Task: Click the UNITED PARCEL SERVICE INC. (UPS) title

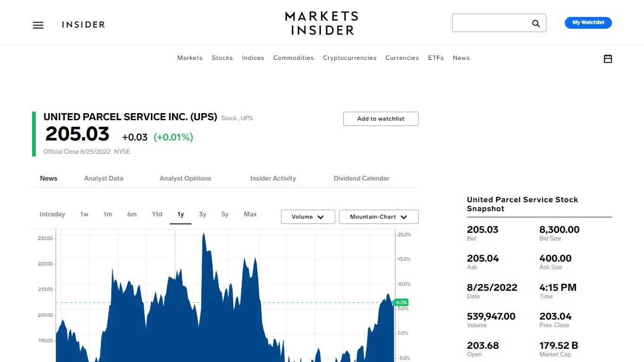Action: (x=130, y=117)
